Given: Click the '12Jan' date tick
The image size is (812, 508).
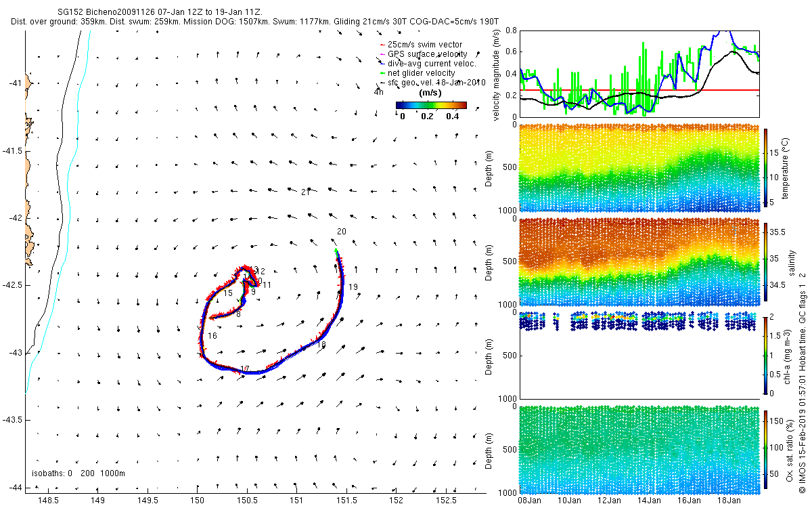Looking at the screenshot, I should [x=609, y=500].
